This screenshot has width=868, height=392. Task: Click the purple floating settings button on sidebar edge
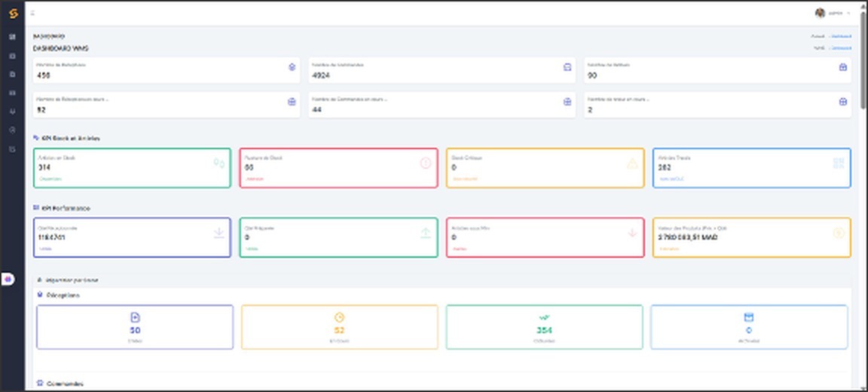[8, 280]
